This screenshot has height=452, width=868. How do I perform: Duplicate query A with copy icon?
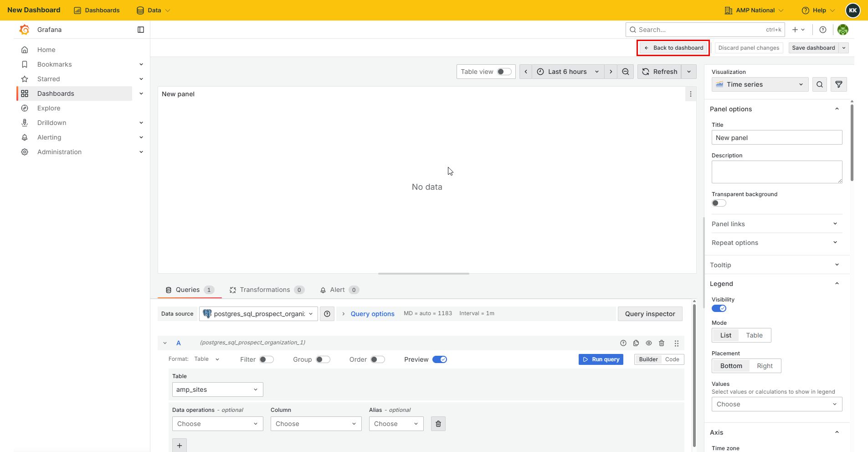(x=636, y=343)
